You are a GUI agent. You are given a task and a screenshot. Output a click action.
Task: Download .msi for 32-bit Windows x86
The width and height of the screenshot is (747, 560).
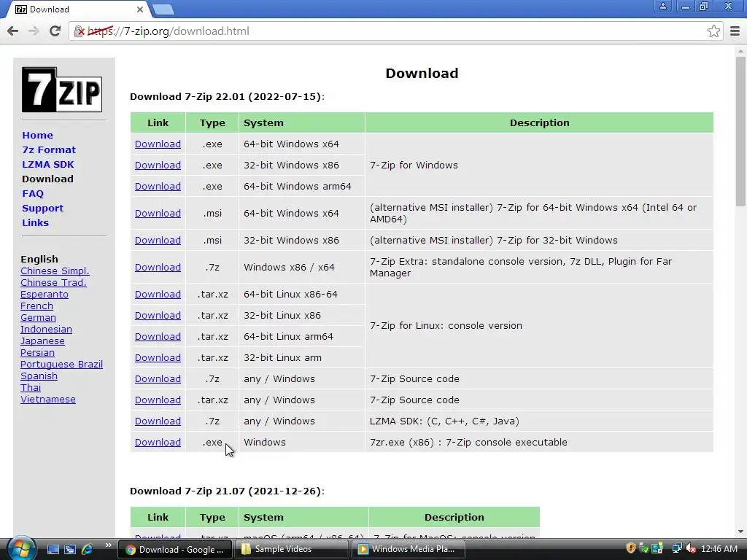158,240
